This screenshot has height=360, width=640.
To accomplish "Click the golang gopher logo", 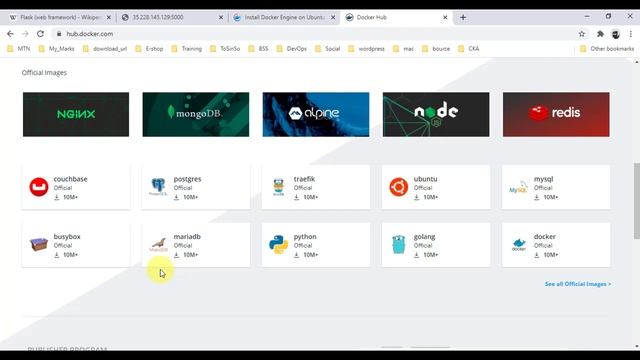I will click(x=398, y=244).
